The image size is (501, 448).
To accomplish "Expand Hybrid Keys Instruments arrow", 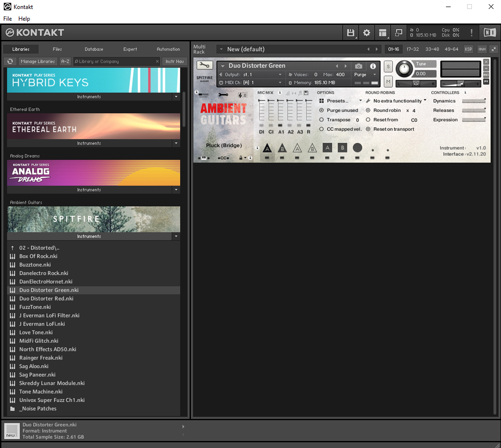I will click(x=176, y=97).
